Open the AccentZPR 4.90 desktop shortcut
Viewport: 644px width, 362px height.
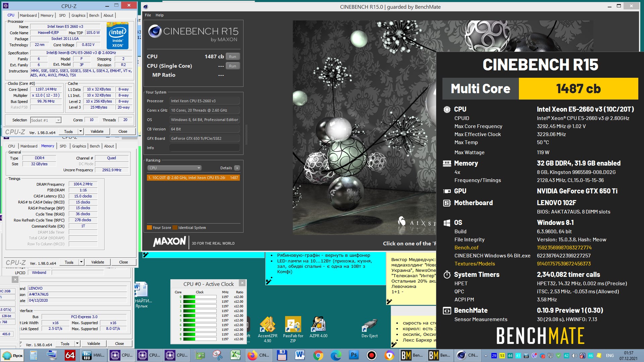click(267, 330)
